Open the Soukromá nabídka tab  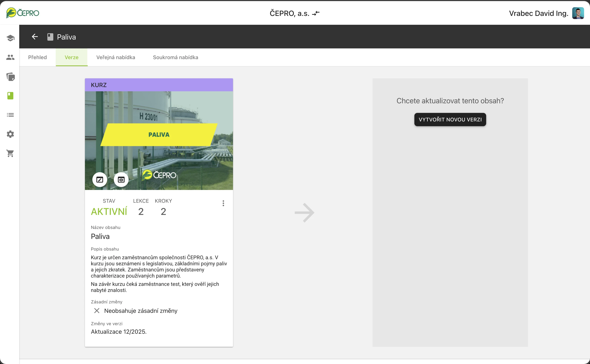(175, 57)
